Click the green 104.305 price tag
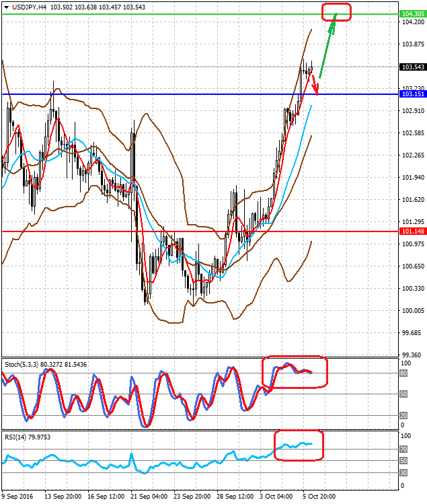 point(413,14)
